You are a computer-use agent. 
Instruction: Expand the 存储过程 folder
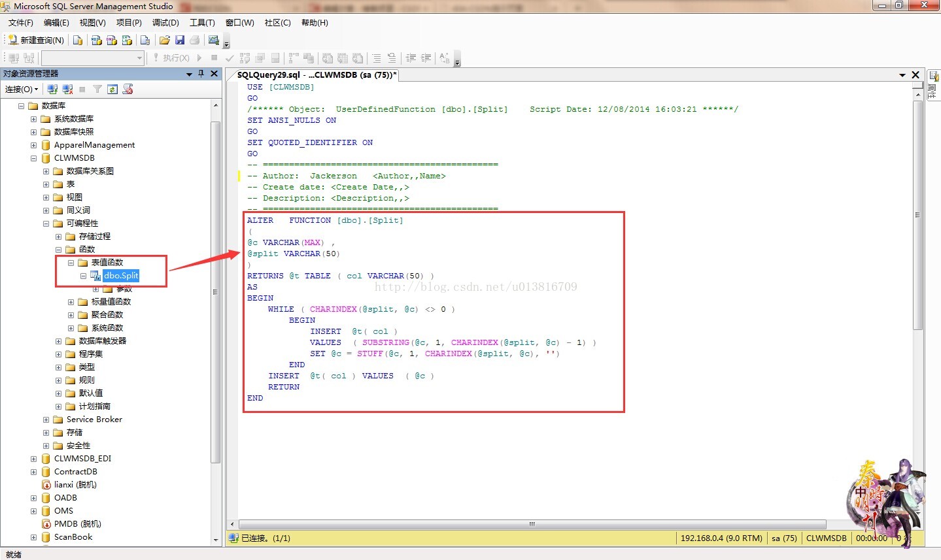(58, 237)
